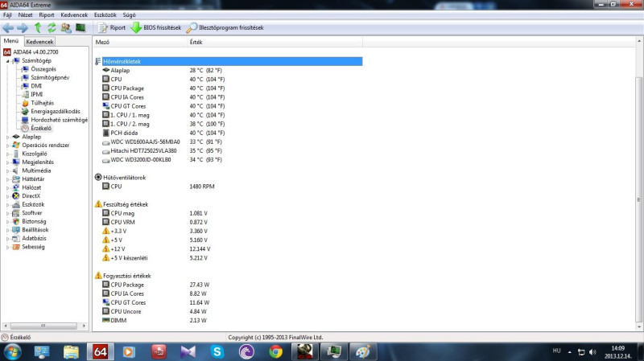Image resolution: width=644 pixels, height=361 pixels.
Task: Select Számítógépnév in the tree
Action: pyautogui.click(x=50, y=77)
